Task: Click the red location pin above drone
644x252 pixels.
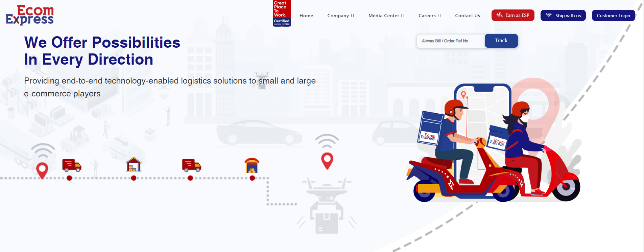Action: point(327,161)
